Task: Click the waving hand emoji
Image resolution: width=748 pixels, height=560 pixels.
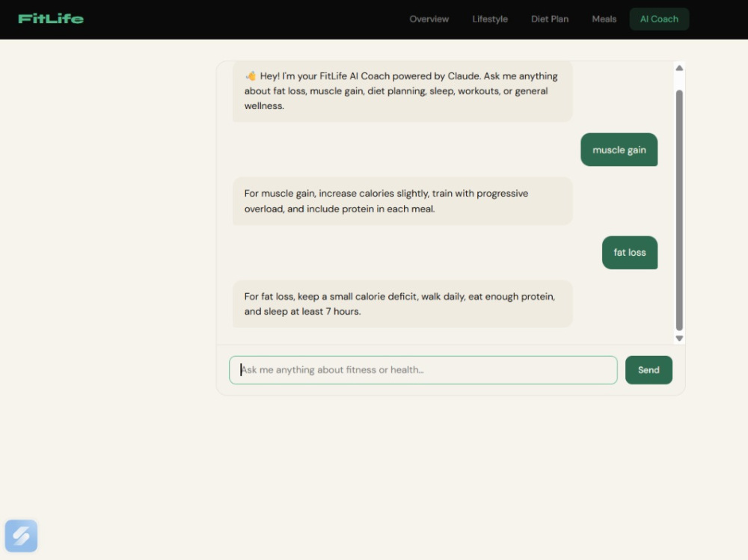Action: pos(251,76)
